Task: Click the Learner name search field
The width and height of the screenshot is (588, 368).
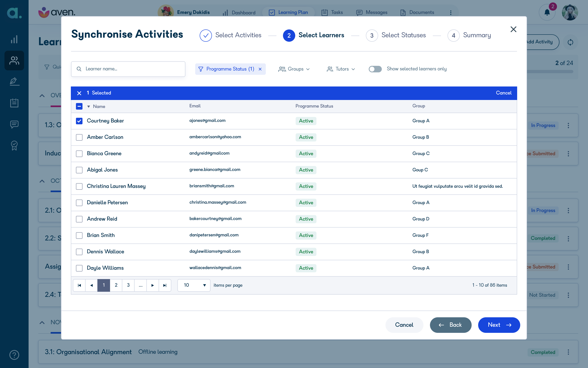Action: click(128, 69)
